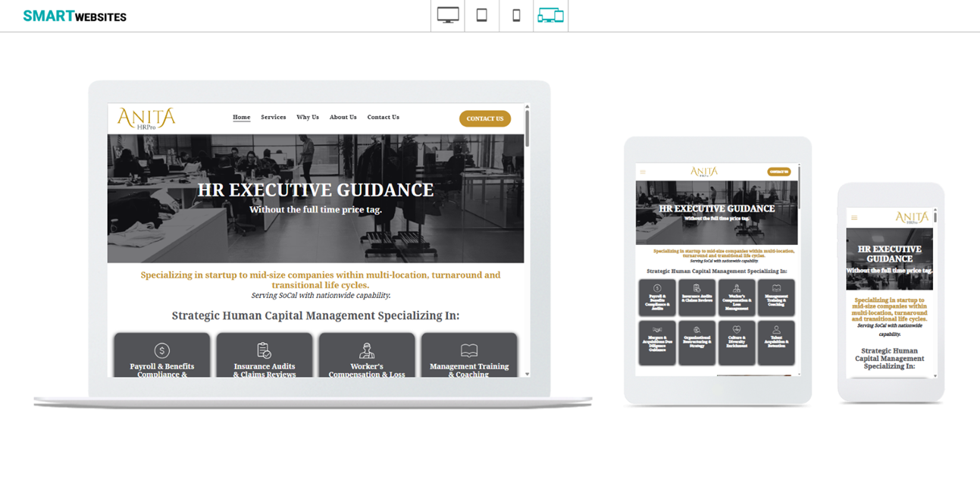Click the laptop preview scrollbar thumb
This screenshot has width=980, height=477.
pyautogui.click(x=528, y=127)
